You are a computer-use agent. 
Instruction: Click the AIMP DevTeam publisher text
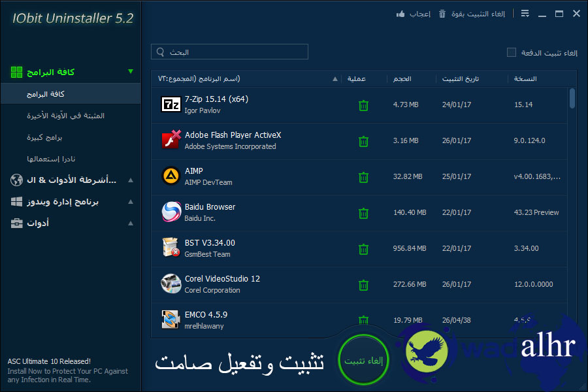click(x=208, y=182)
